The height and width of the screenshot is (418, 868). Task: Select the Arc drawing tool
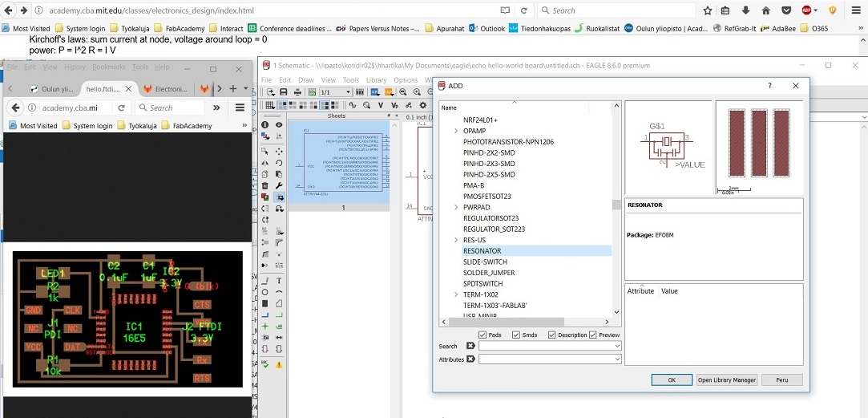pos(279,292)
